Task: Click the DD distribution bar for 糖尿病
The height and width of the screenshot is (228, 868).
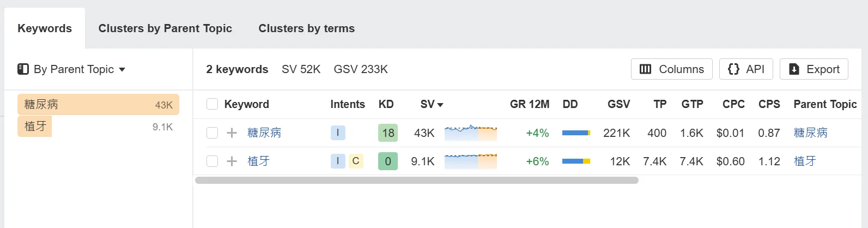Action: point(576,133)
